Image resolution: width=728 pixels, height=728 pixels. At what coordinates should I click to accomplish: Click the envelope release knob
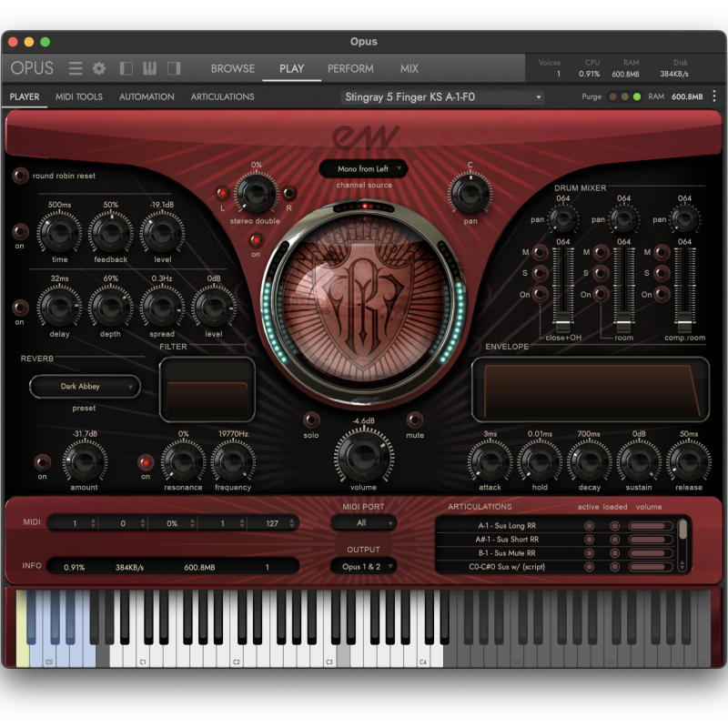click(x=689, y=461)
